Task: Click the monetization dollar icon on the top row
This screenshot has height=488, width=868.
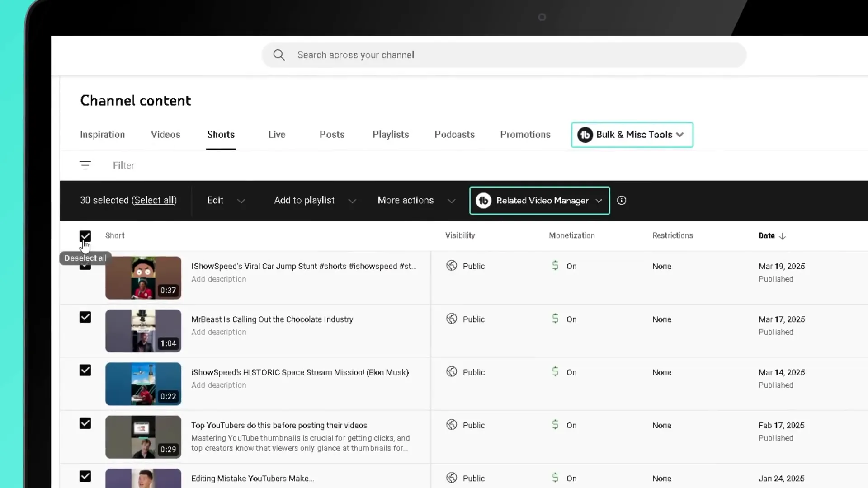Action: click(x=555, y=266)
